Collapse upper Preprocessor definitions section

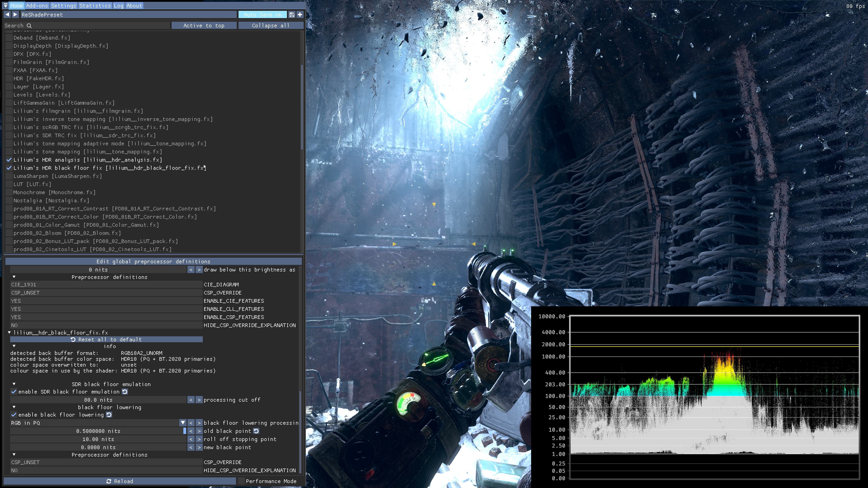(14, 277)
